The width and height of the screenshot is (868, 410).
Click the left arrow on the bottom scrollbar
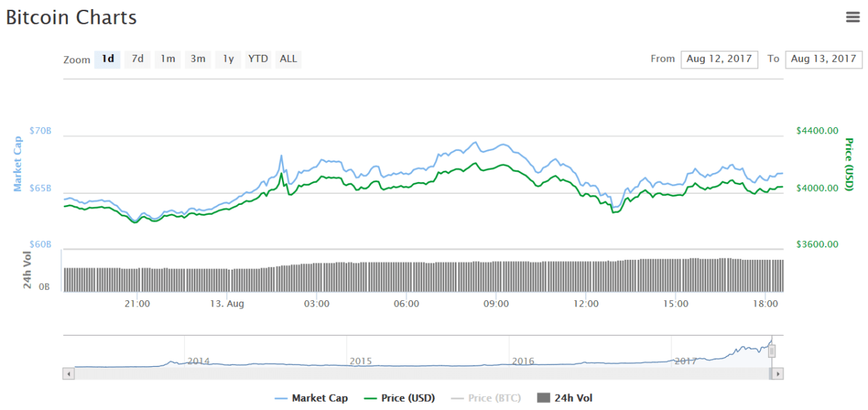tap(67, 372)
